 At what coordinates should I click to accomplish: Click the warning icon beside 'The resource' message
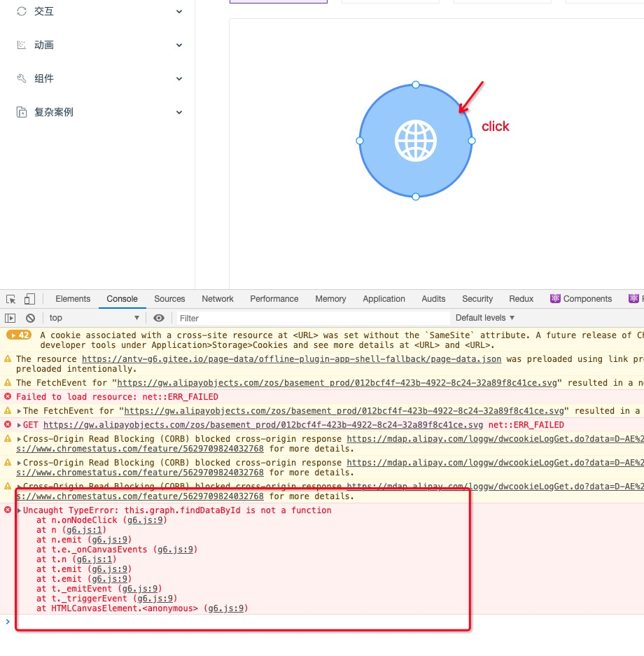[x=8, y=359]
